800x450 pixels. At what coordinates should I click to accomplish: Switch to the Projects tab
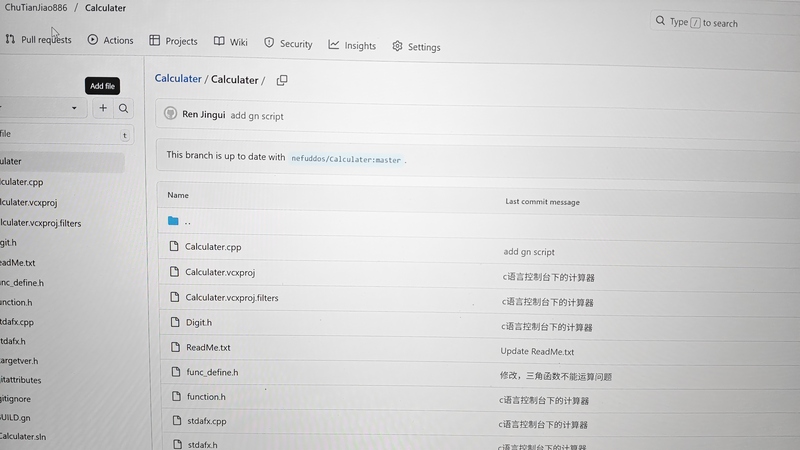pyautogui.click(x=173, y=41)
